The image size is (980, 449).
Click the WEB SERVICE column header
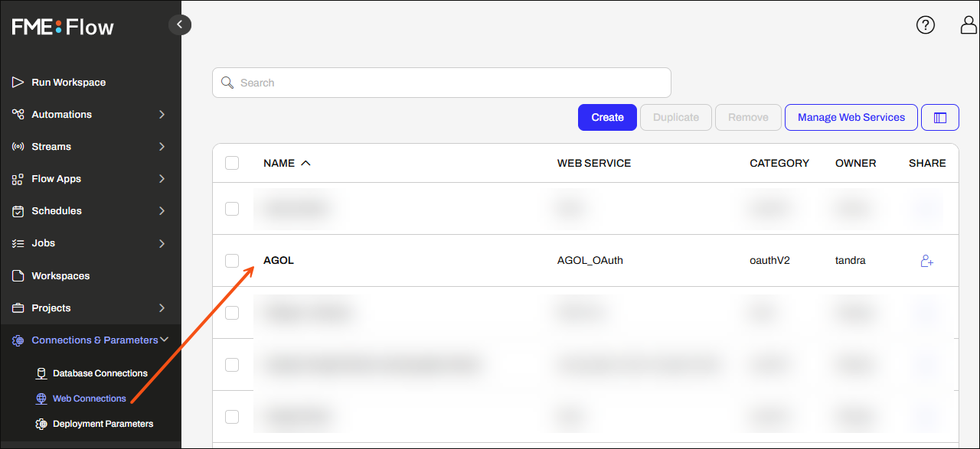click(x=594, y=163)
